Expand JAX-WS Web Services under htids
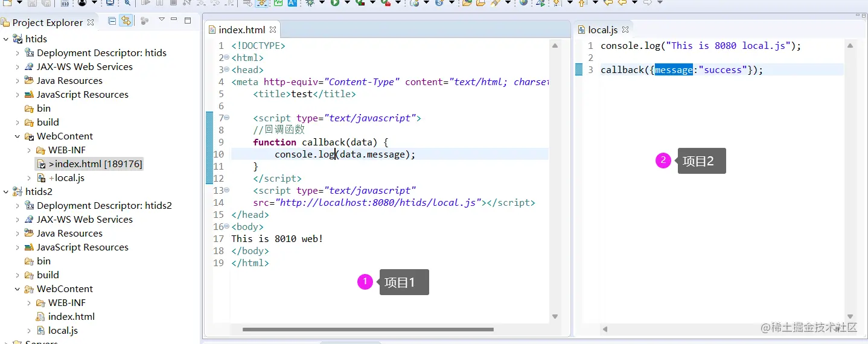Viewport: 868px width, 344px height. 18,67
